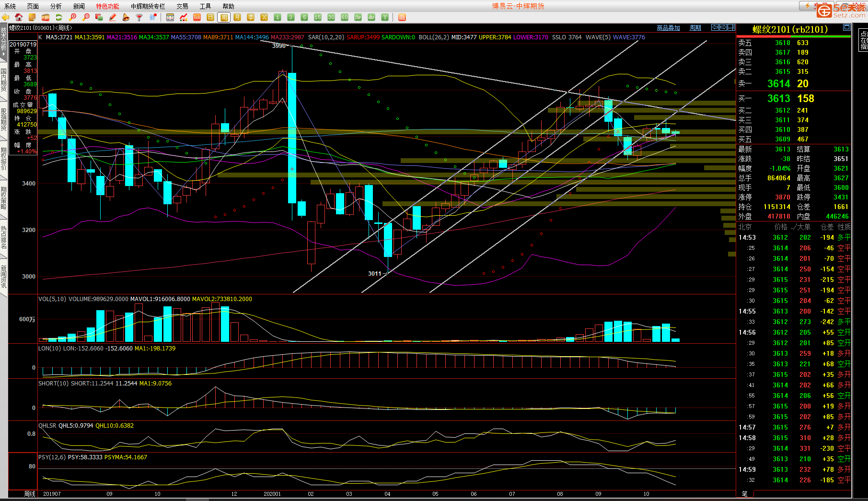Maximize the quote panel square icon
This screenshot has height=501, width=868.
click(x=847, y=27)
